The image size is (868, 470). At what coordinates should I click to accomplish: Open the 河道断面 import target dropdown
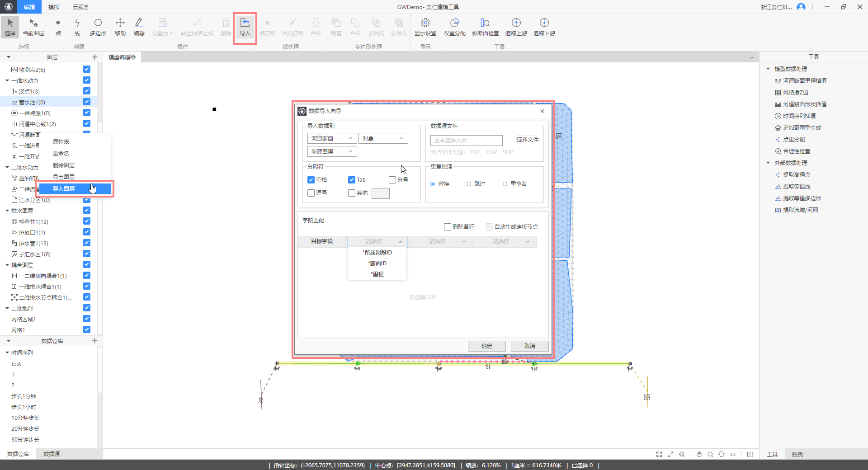332,139
